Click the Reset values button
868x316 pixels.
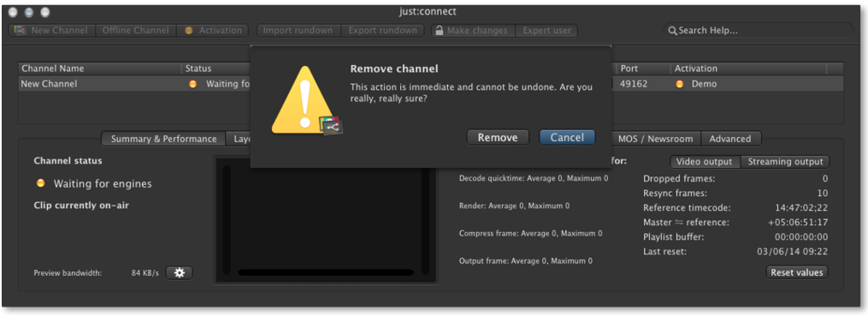(x=797, y=272)
